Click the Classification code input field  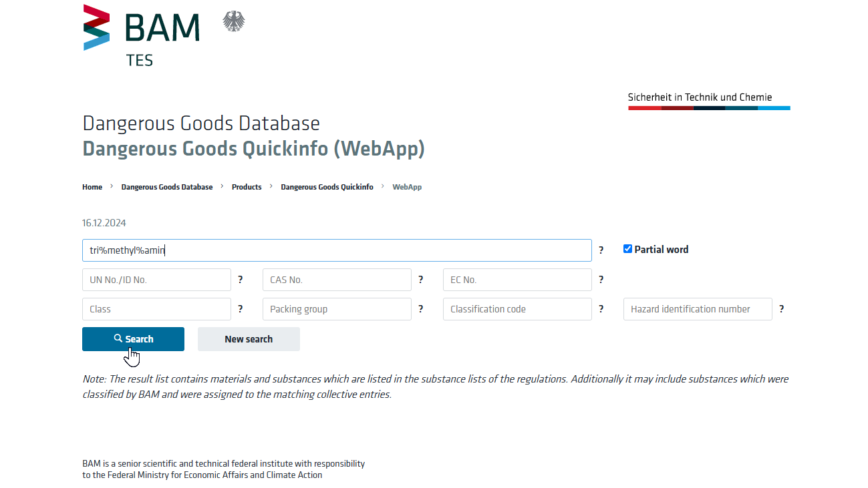click(517, 309)
